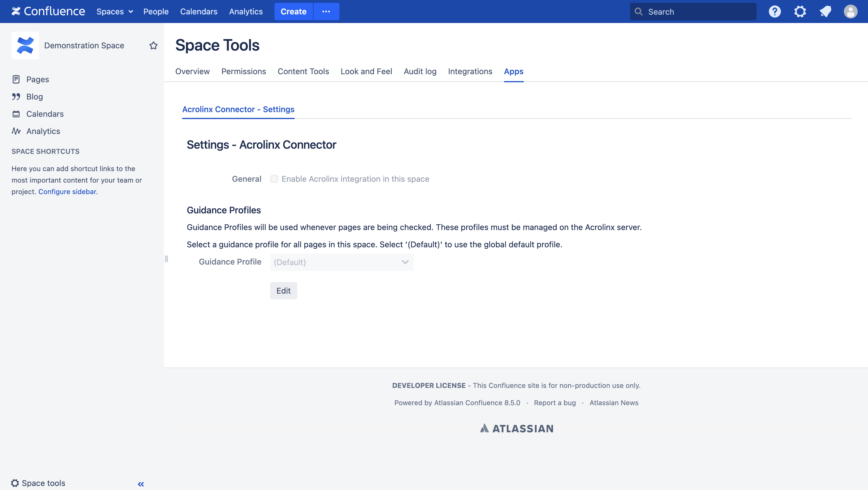Click the DEVELOPER LICENSE footer text

[x=429, y=385]
